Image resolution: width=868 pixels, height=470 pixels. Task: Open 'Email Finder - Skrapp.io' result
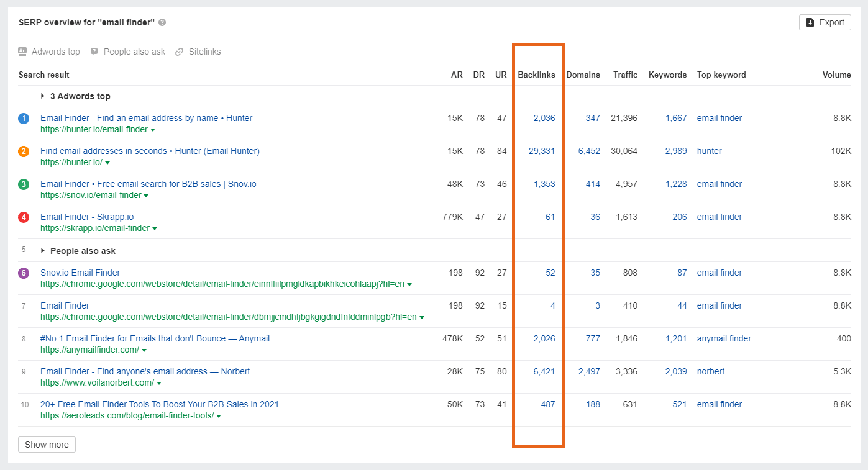click(87, 217)
